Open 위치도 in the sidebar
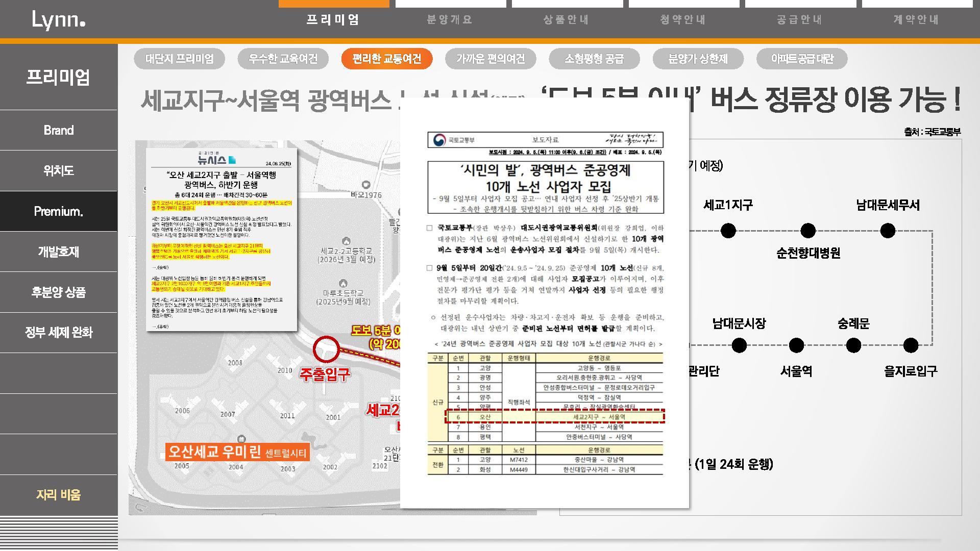 59,170
